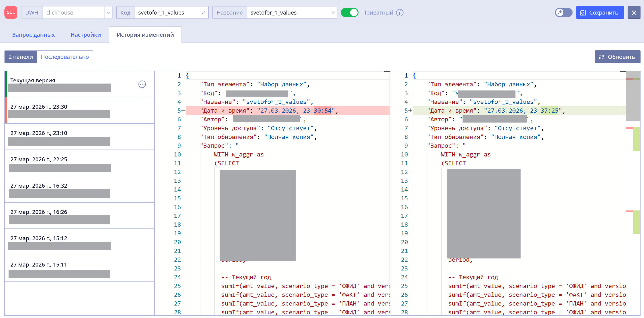Toggle the key switch near Сохранить

(x=564, y=12)
